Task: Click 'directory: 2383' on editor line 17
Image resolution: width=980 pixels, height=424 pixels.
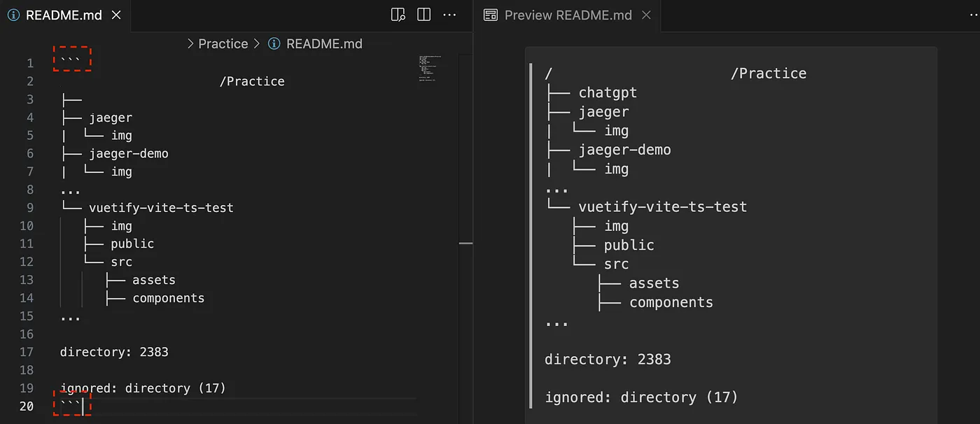Action: (114, 352)
